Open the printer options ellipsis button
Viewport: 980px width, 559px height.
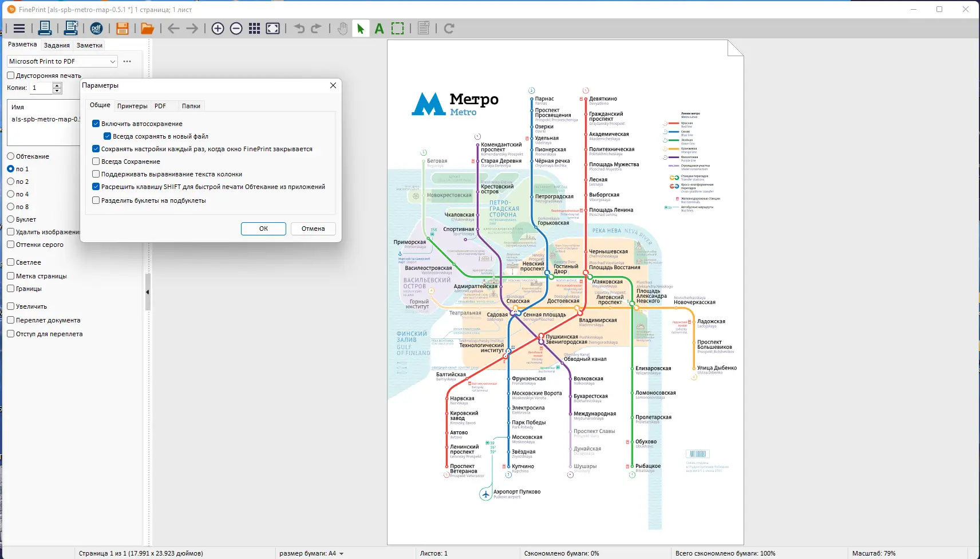tap(127, 61)
